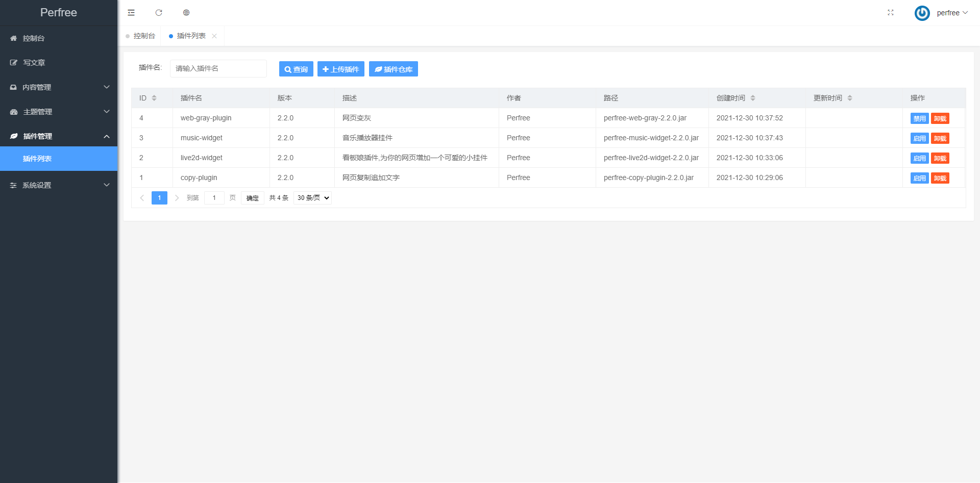Collapse the 插件管理 menu
The width and height of the screenshot is (980, 483).
(59, 136)
